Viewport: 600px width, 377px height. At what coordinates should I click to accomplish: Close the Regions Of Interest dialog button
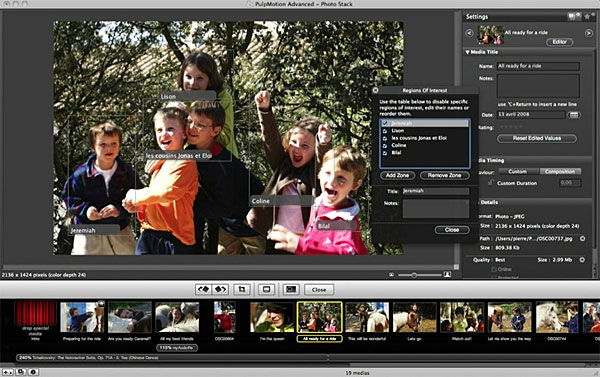pyautogui.click(x=452, y=230)
